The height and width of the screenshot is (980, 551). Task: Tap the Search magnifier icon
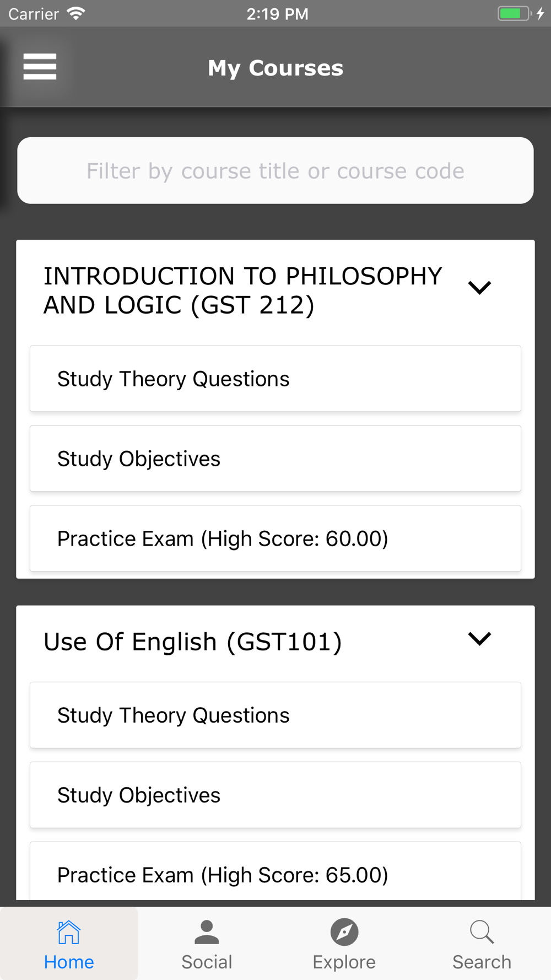click(482, 932)
